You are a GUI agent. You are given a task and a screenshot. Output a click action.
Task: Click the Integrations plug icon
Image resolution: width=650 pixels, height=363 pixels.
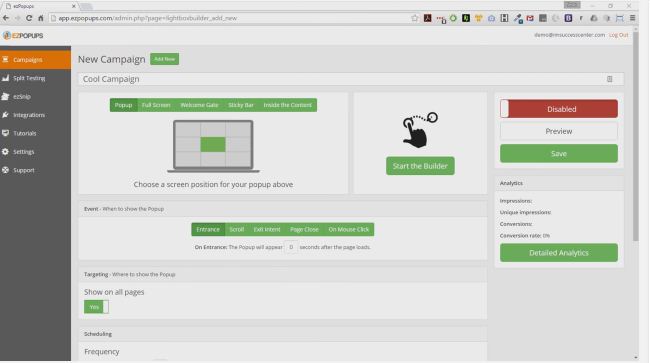coord(5,115)
